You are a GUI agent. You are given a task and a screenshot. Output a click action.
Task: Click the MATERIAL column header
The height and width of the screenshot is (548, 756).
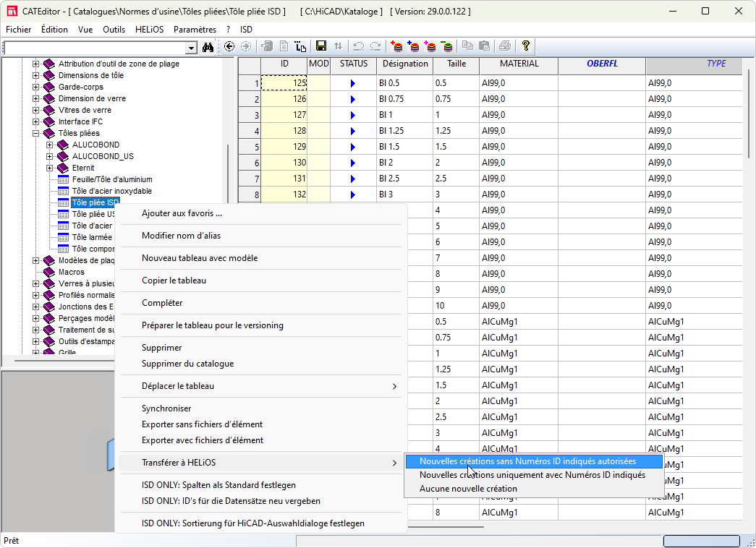click(519, 64)
